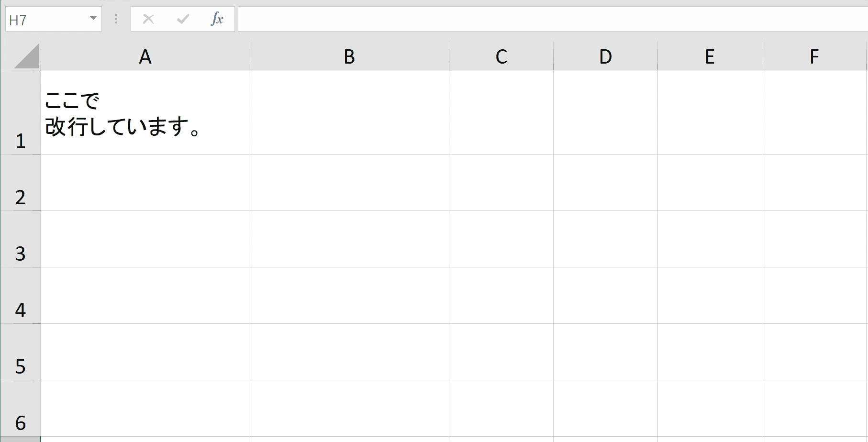Viewport: 868px width, 442px height.
Task: Select column E header
Action: coord(710,56)
